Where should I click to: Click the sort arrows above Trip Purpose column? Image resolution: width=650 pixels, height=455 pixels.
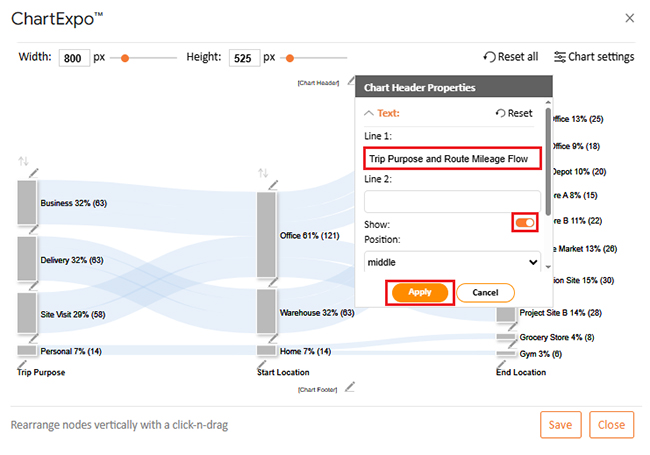(23, 161)
